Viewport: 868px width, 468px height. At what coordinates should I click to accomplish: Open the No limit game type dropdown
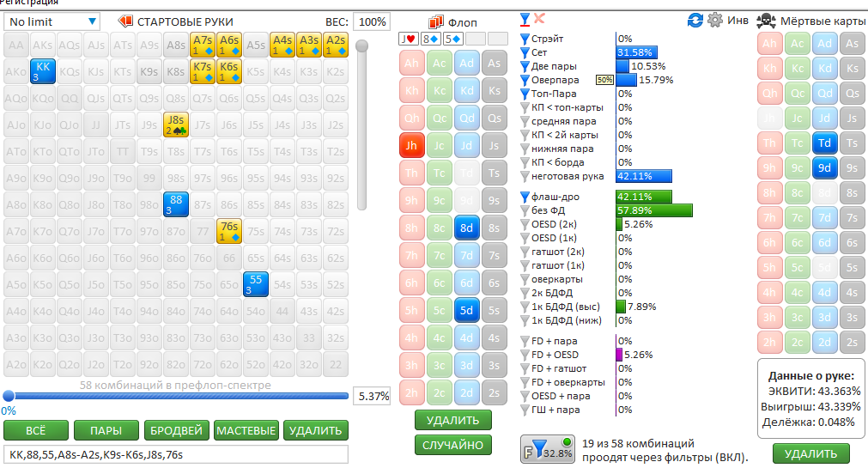coord(52,21)
